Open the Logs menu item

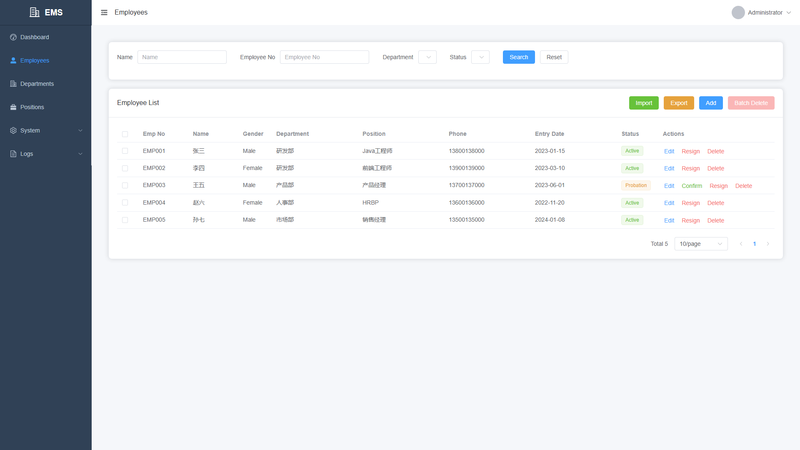pyautogui.click(x=45, y=154)
